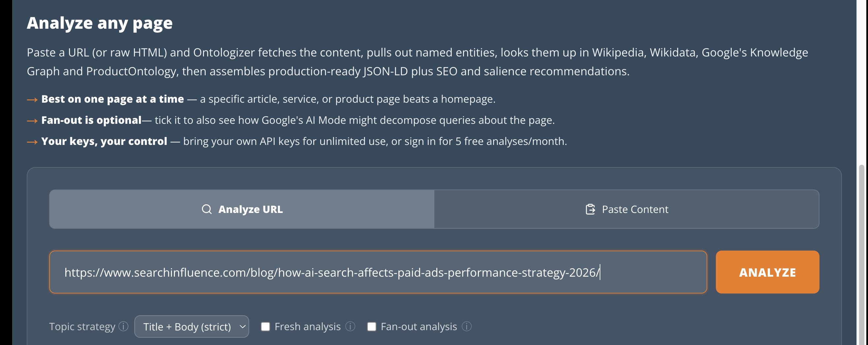The height and width of the screenshot is (345, 868).
Task: Open the Paste Content tab
Action: click(627, 209)
